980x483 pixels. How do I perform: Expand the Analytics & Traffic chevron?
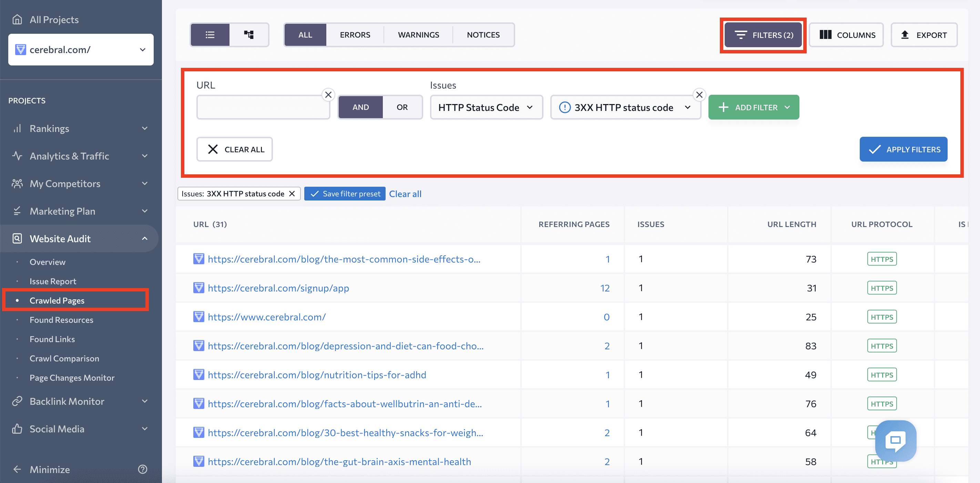(x=145, y=156)
